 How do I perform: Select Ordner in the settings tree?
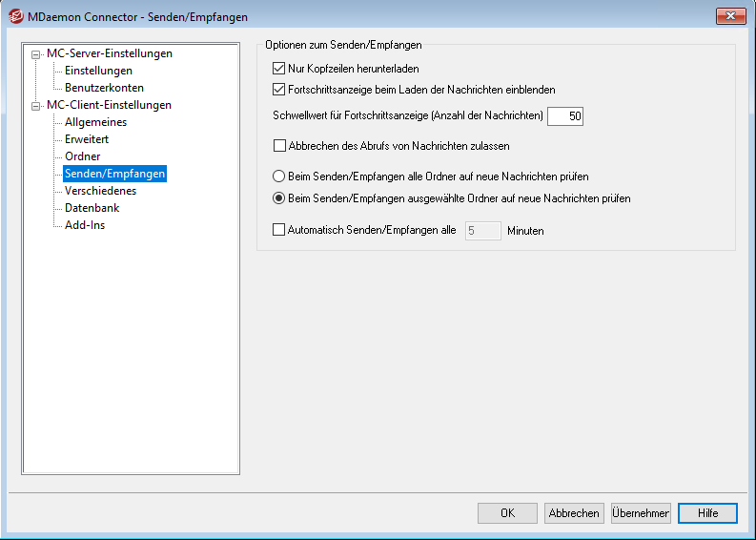click(x=82, y=156)
